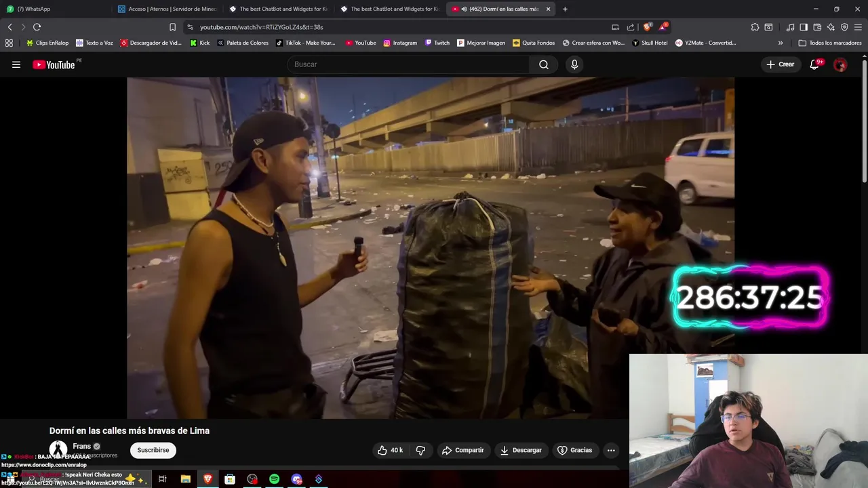Image resolution: width=868 pixels, height=488 pixels.
Task: Open Brave Leo AI sparkle icon
Action: (x=831, y=27)
